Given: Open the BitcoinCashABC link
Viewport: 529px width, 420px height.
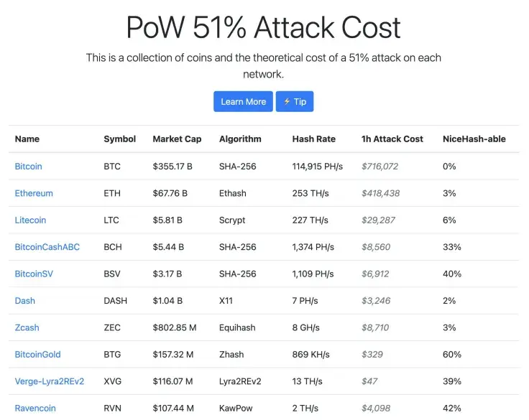Looking at the screenshot, I should (x=47, y=247).
